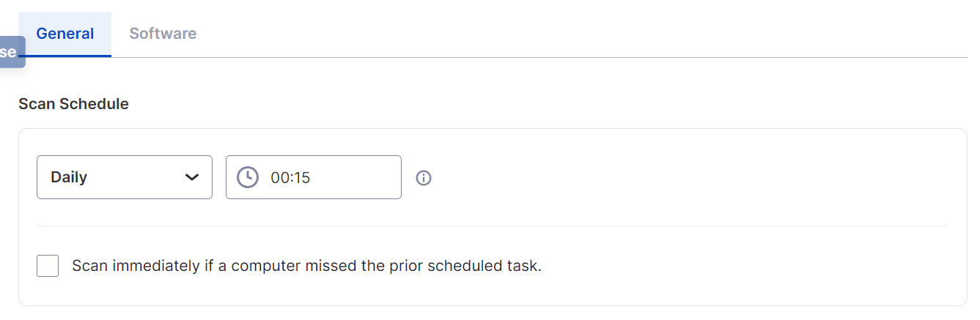Enable scan immediately if task missed checkbox

point(48,266)
